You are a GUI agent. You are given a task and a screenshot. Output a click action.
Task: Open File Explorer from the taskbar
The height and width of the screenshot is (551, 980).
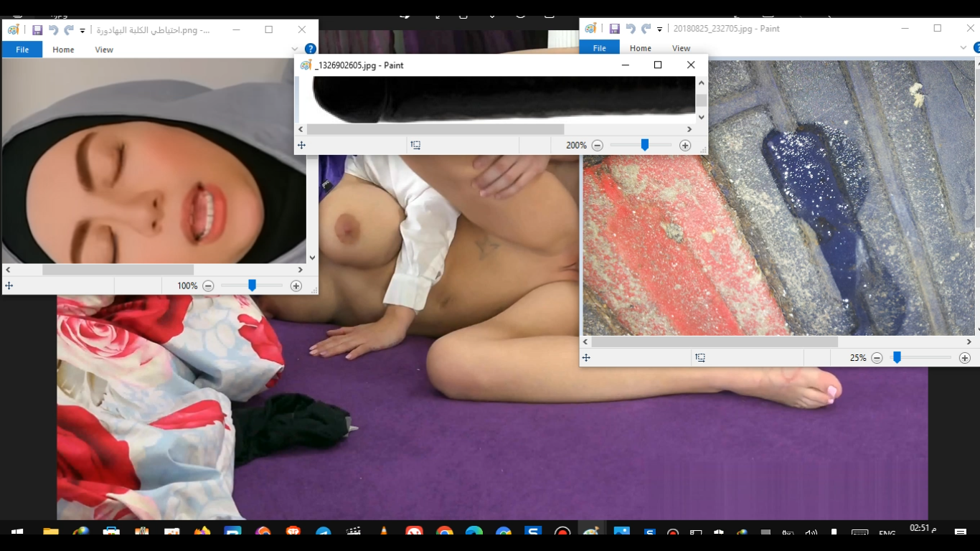click(x=50, y=532)
